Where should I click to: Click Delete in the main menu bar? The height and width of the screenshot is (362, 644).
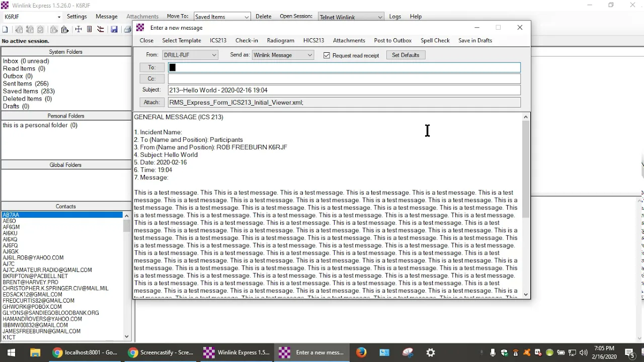[263, 17]
